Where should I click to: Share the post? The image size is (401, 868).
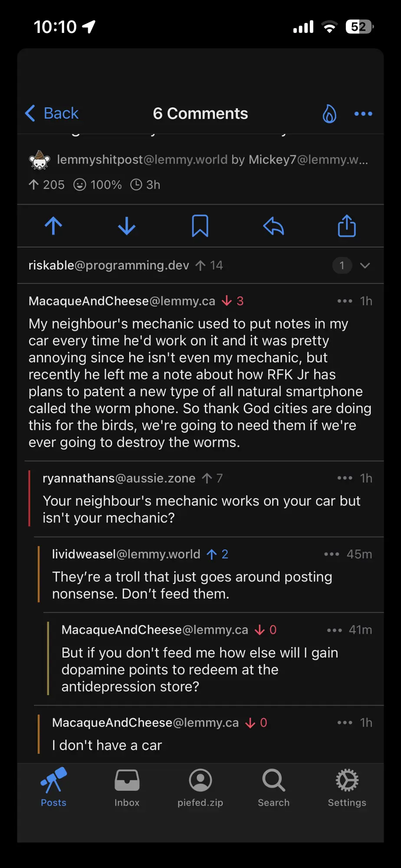[347, 226]
